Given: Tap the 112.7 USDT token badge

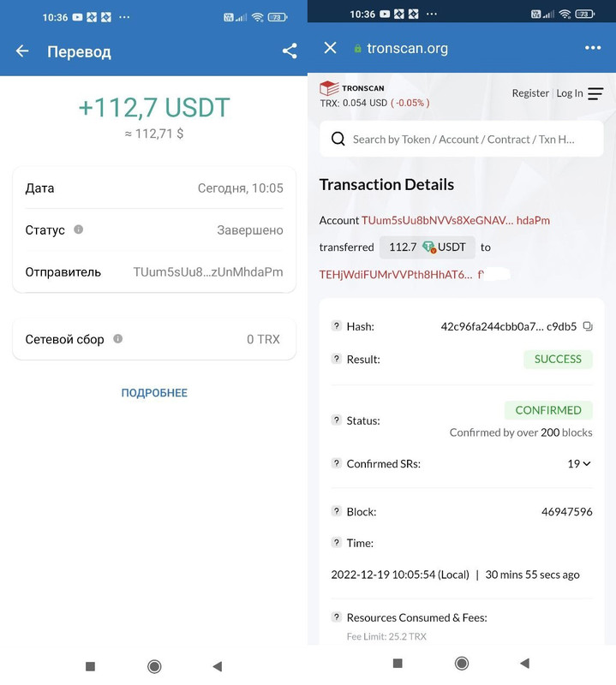Looking at the screenshot, I should click(x=428, y=247).
